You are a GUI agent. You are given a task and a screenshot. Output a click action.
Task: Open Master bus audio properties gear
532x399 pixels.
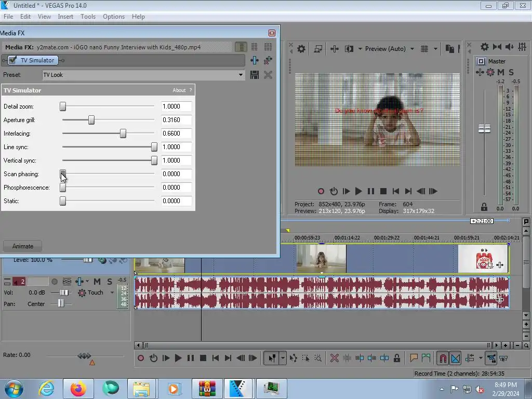point(485,47)
